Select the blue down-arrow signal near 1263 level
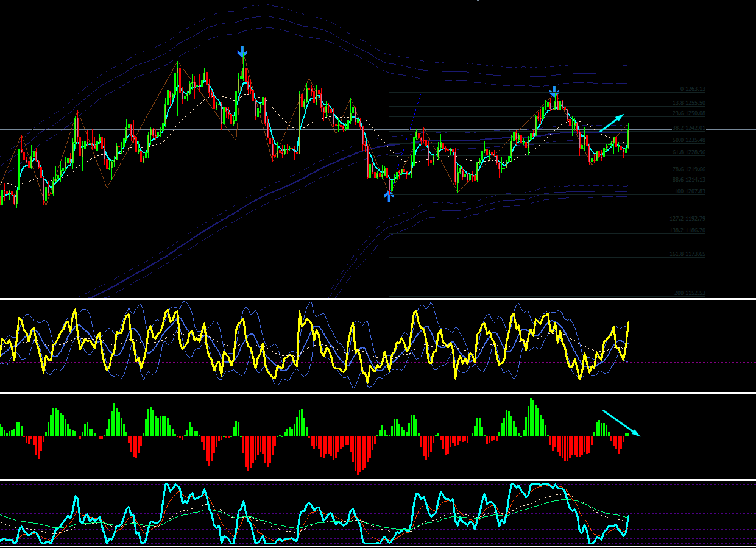Screen dimensions: 756x548 [554, 92]
